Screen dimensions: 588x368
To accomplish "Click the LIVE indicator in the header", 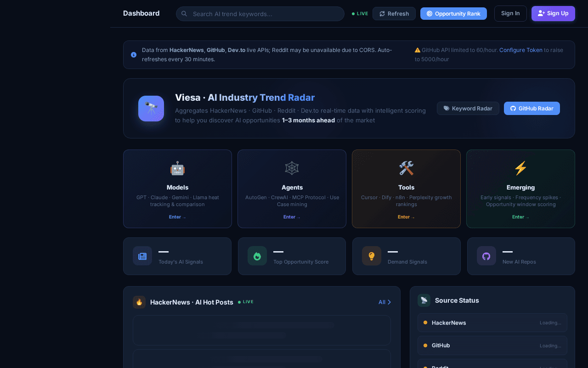I will tap(360, 14).
